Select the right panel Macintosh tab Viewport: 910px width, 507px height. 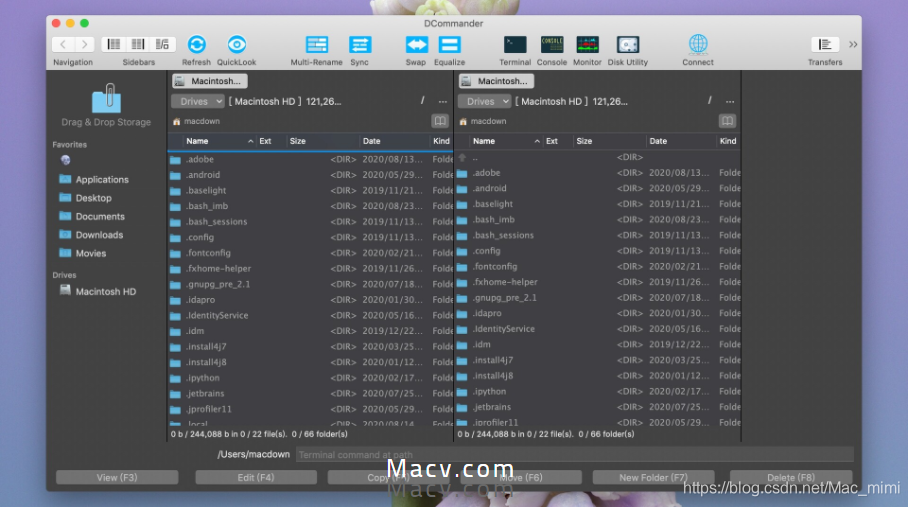(x=496, y=81)
